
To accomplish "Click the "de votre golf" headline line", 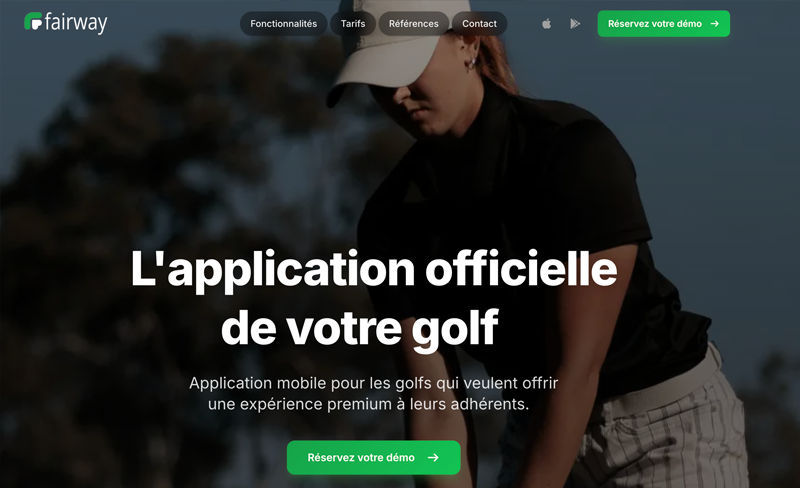I will 360,328.
